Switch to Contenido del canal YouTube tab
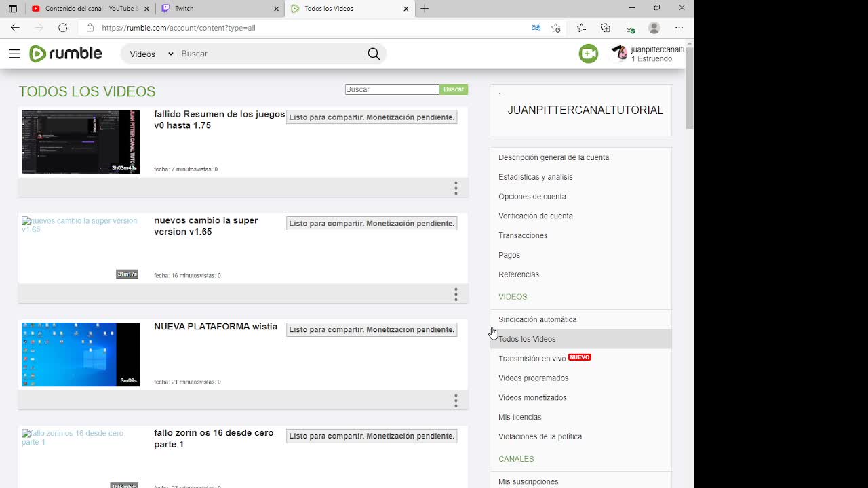This screenshot has width=868, height=488. [90, 9]
